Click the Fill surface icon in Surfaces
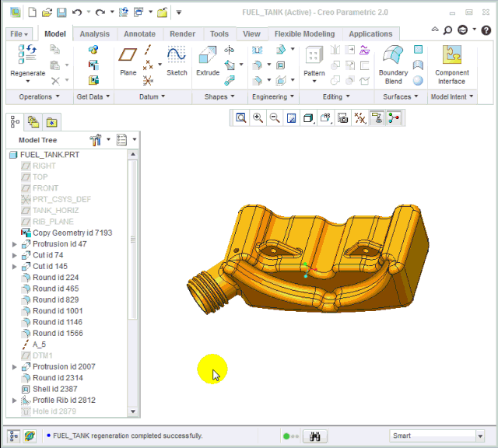This screenshot has height=448, width=498. (x=419, y=50)
